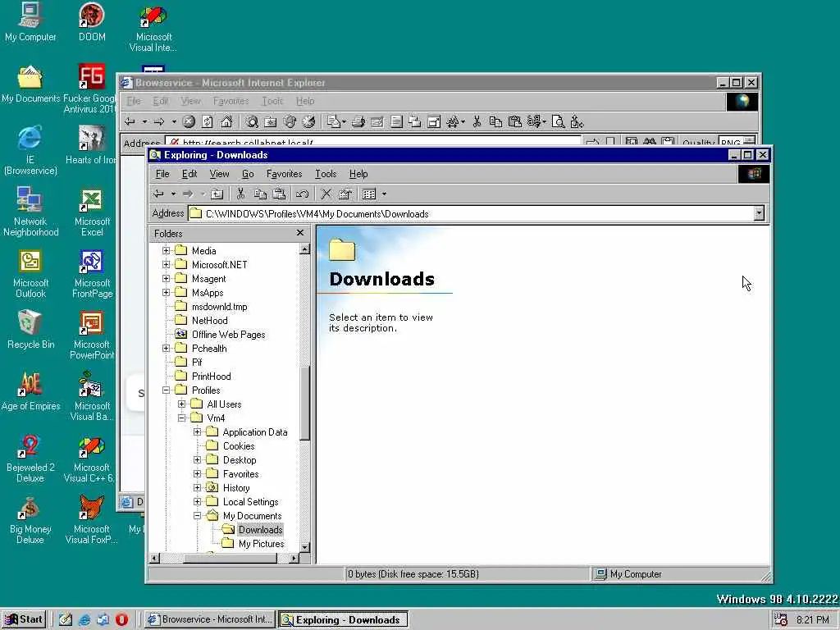Collapse the Profiles folder node
Screen dimensions: 840x630
(166, 390)
